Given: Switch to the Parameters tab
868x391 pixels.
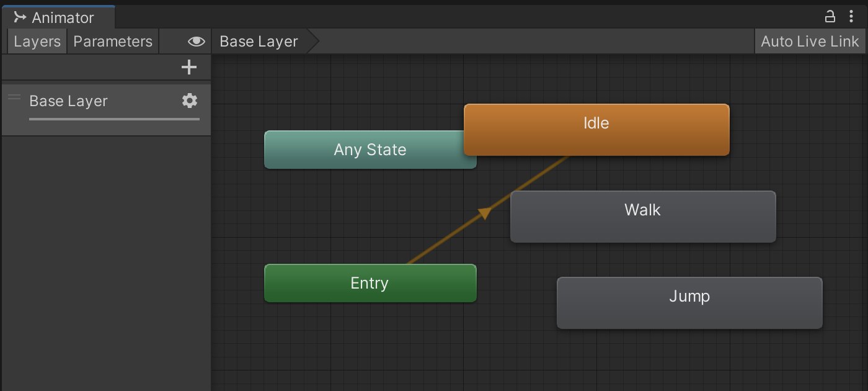Looking at the screenshot, I should pos(113,42).
